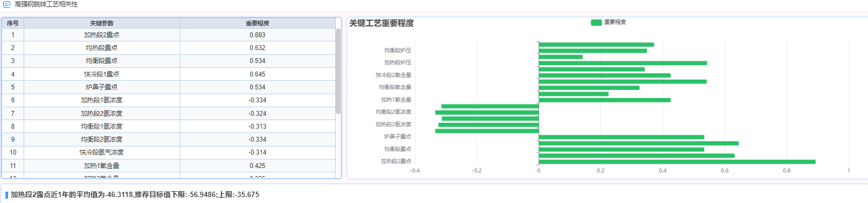Select the 快冷段1露点 table cell
Image resolution: width=868 pixels, height=203 pixels.
tap(102, 74)
